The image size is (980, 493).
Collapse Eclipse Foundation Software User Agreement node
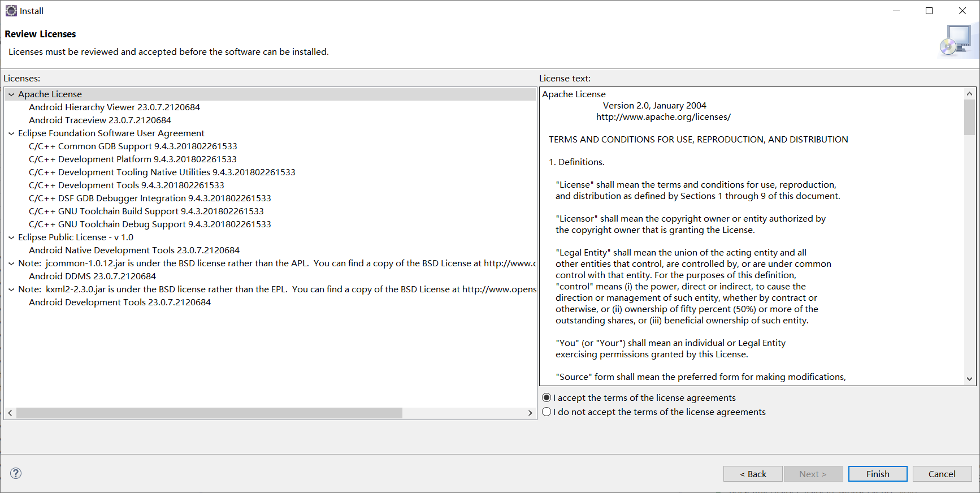(x=11, y=133)
